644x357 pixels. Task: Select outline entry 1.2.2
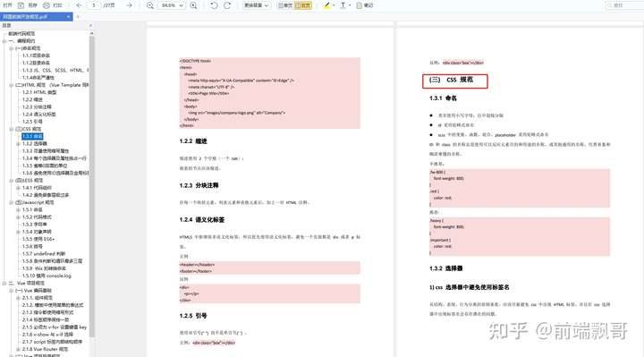[x=32, y=100]
